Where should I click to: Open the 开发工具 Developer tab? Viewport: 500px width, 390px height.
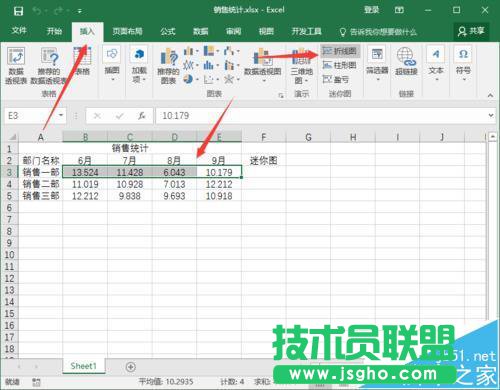[x=306, y=31]
